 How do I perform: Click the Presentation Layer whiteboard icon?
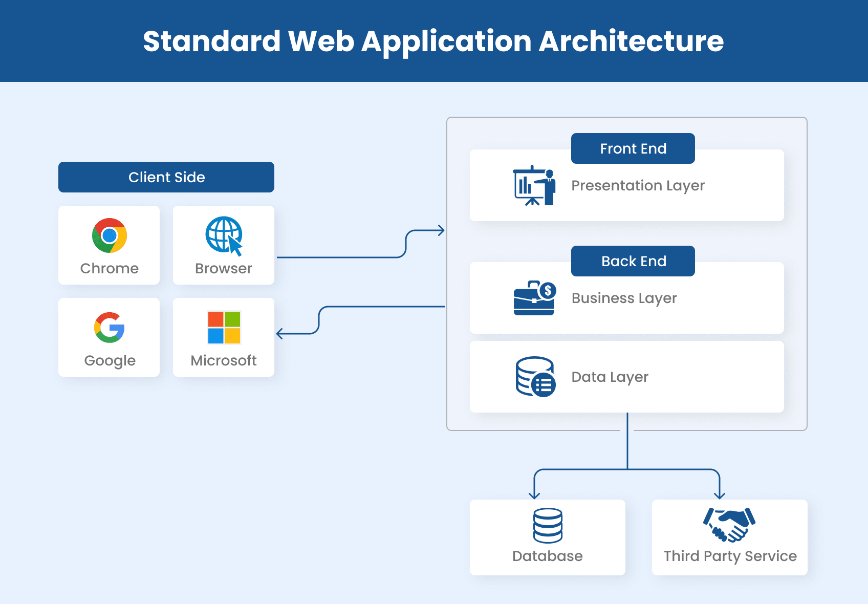(534, 185)
